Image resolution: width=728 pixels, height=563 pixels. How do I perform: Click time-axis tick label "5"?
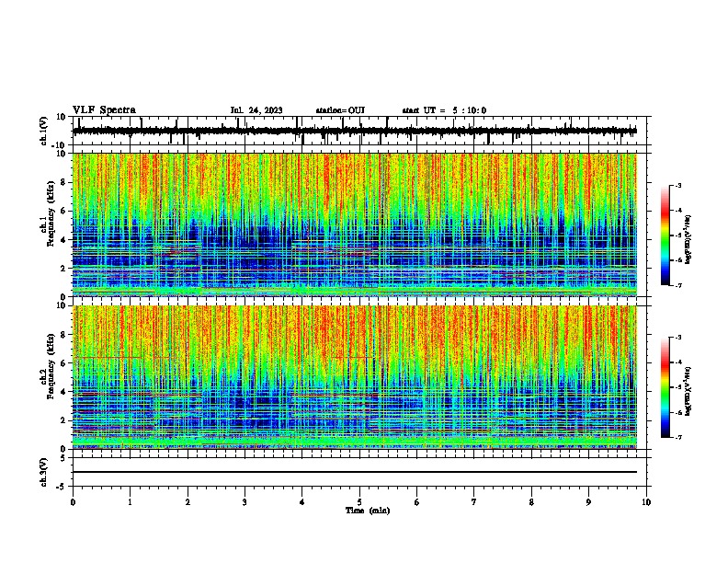coord(359,502)
